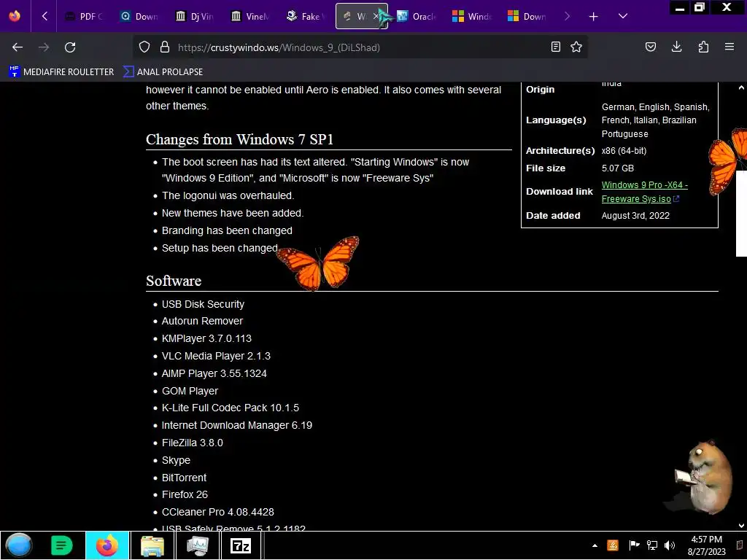Switch to the Vinelv tab

point(250,16)
